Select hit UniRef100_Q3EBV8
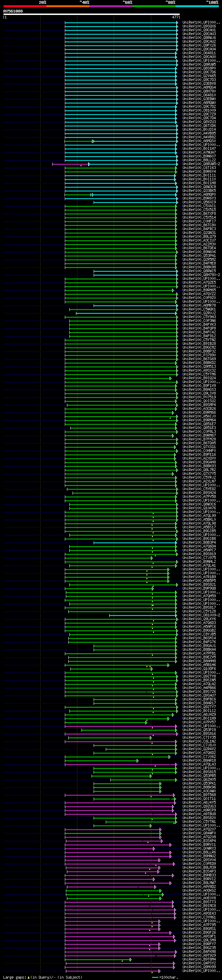The height and width of the screenshot is (980, 222). point(199,84)
